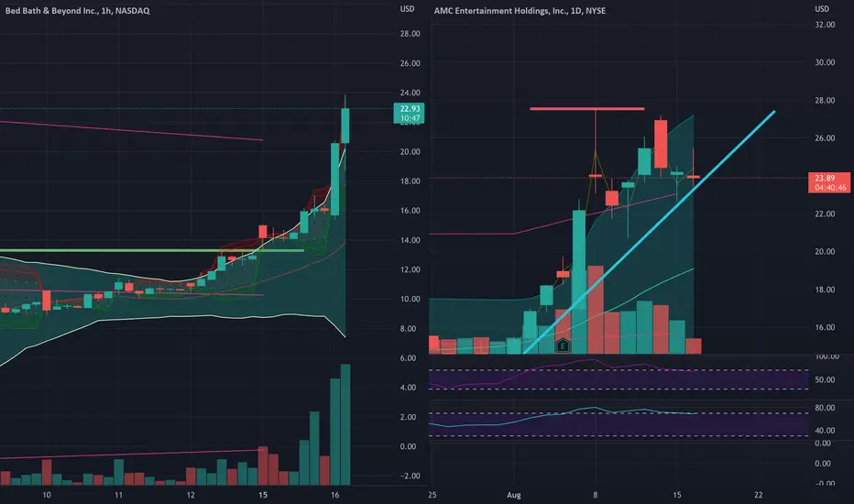Click the 32.00 label on AMC price axis
The image size is (854, 504).
click(825, 25)
